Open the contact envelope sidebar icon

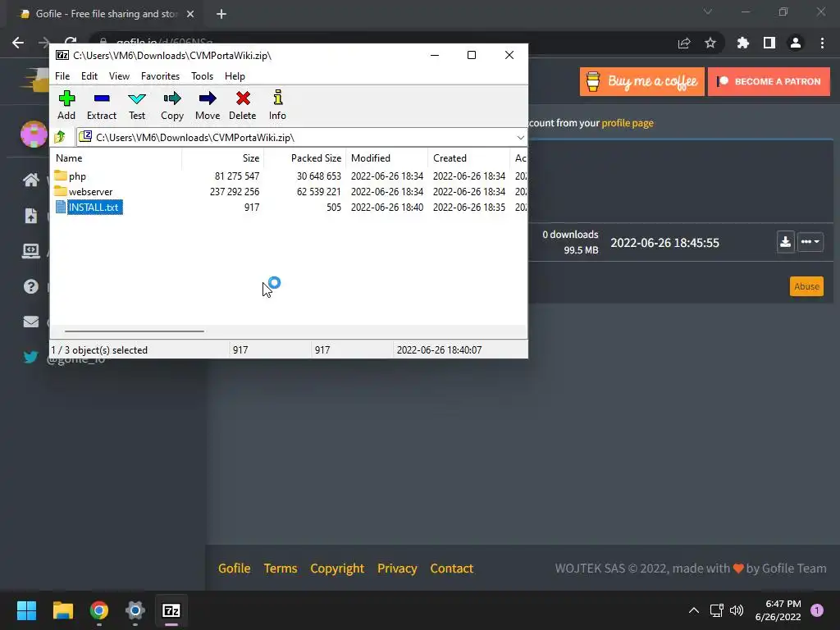pos(30,322)
